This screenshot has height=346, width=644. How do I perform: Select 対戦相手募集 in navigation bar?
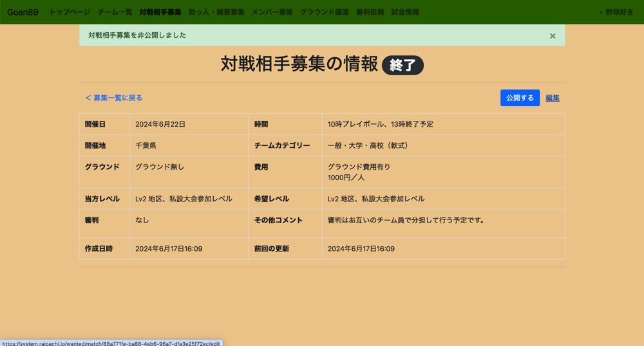coord(160,12)
